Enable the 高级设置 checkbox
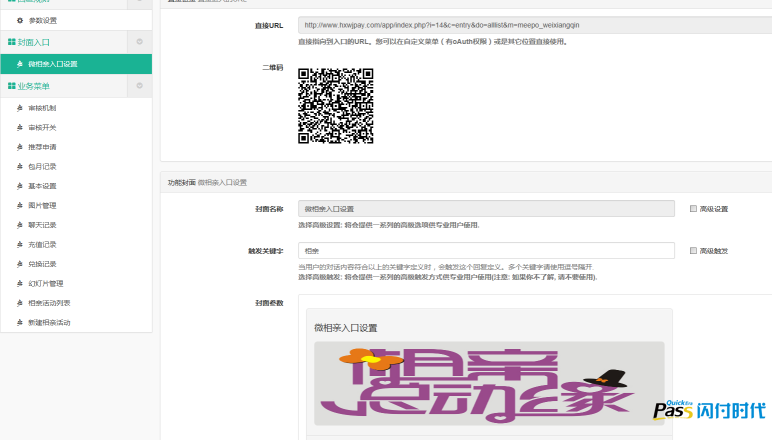772x440 pixels. click(x=693, y=209)
